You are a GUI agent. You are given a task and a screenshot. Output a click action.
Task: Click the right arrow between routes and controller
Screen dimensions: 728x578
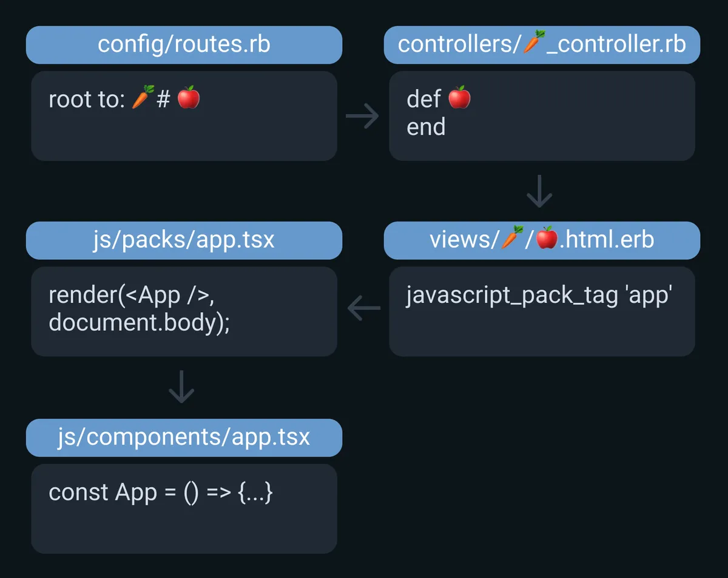click(362, 116)
